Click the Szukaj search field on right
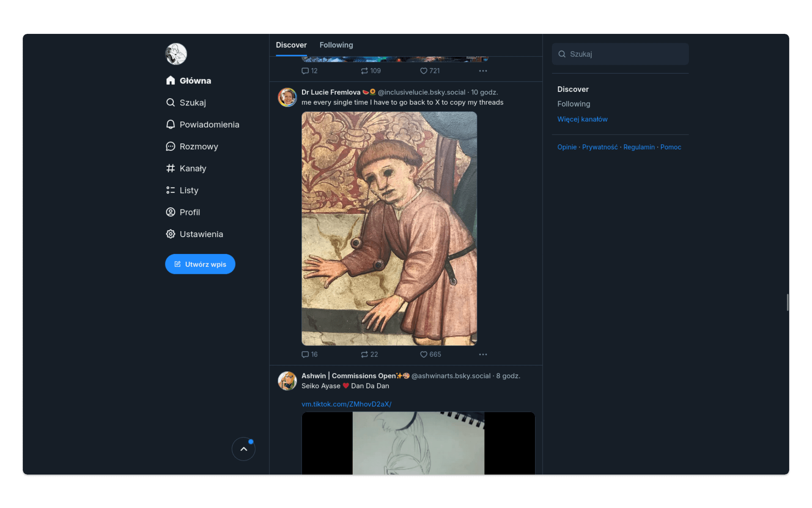 tap(620, 54)
